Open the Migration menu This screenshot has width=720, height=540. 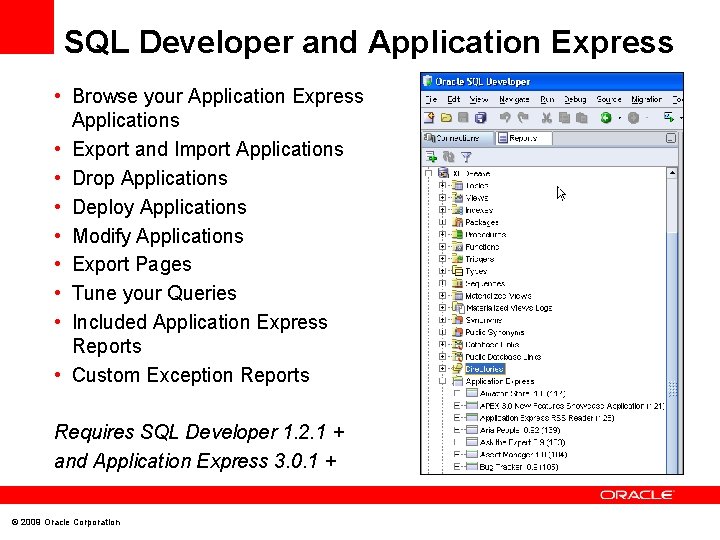pyautogui.click(x=646, y=99)
